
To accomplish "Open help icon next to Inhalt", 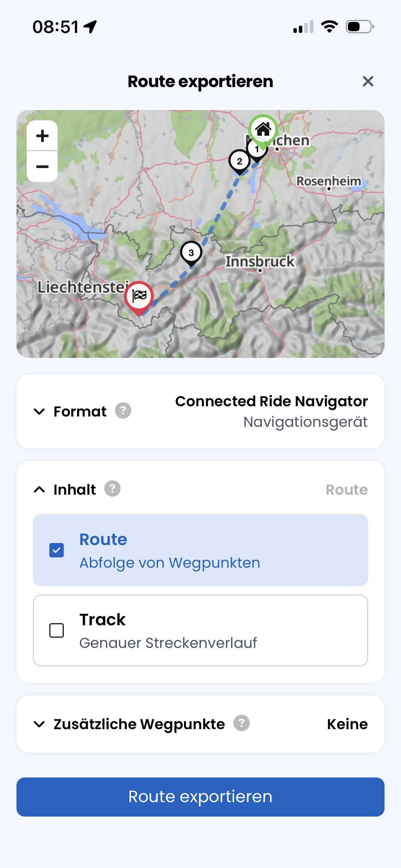I will click(112, 489).
